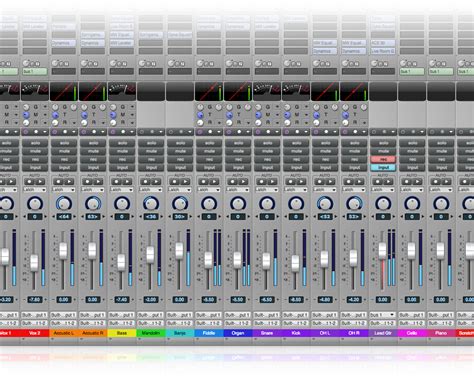Click the Organ automation play-arrow button

[243, 182]
